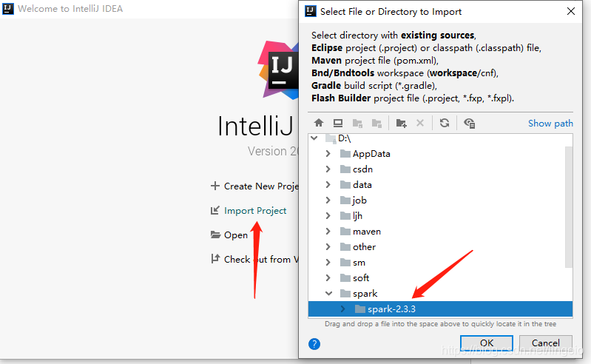Expand the maven folder

(x=328, y=232)
